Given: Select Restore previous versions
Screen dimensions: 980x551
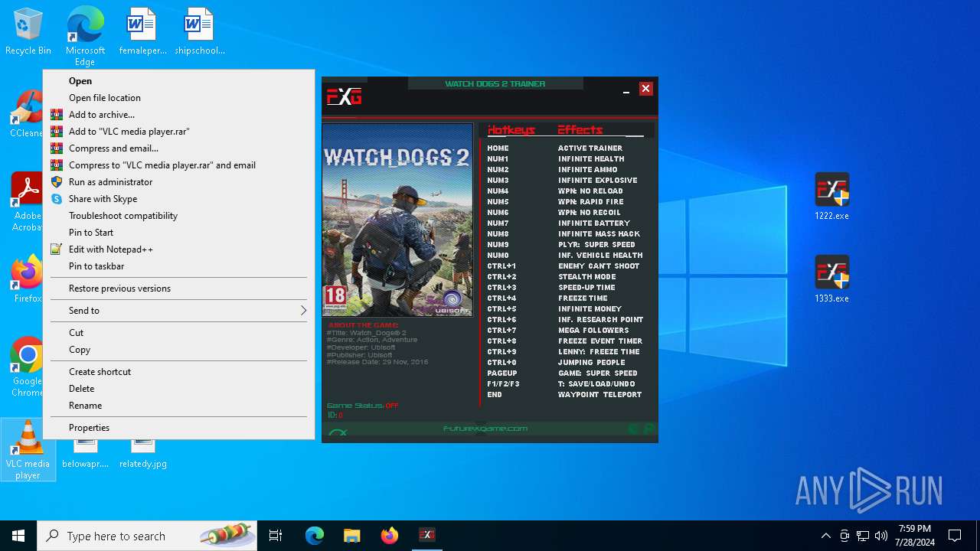Looking at the screenshot, I should (178, 289).
